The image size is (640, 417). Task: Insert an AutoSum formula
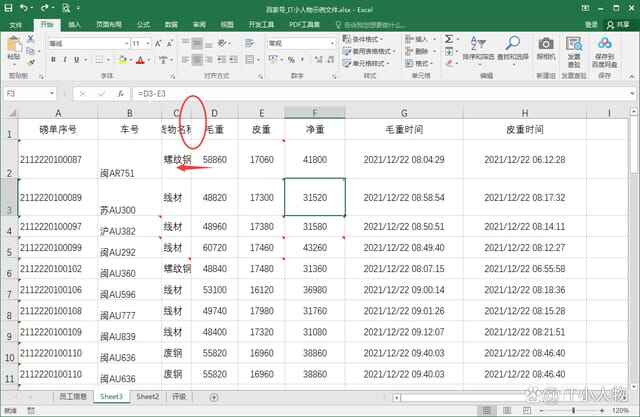pos(449,39)
